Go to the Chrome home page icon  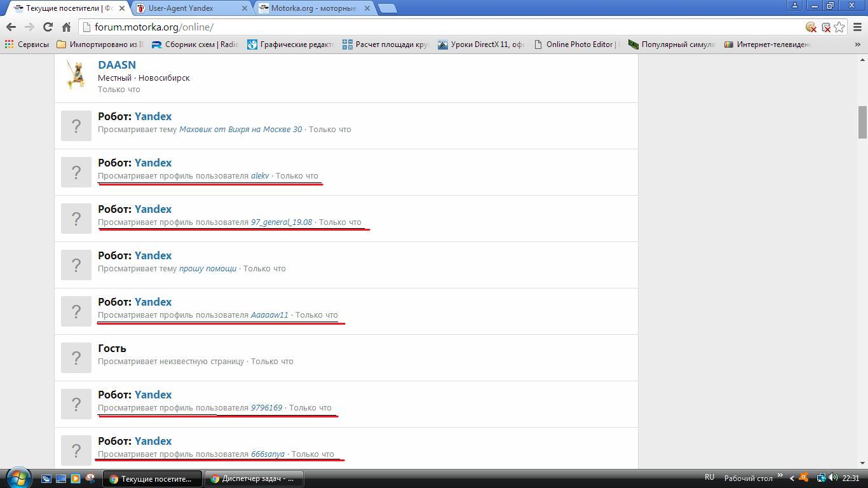click(x=66, y=27)
